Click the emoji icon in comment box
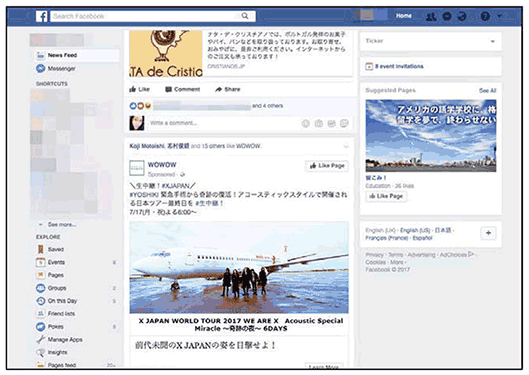The width and height of the screenshot is (529, 375). click(x=306, y=123)
